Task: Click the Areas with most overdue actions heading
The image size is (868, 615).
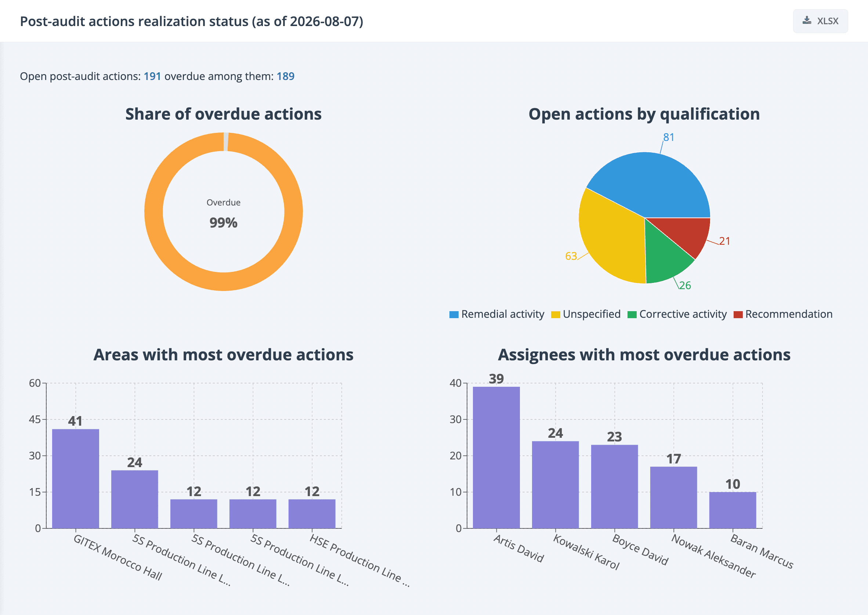Action: tap(224, 355)
